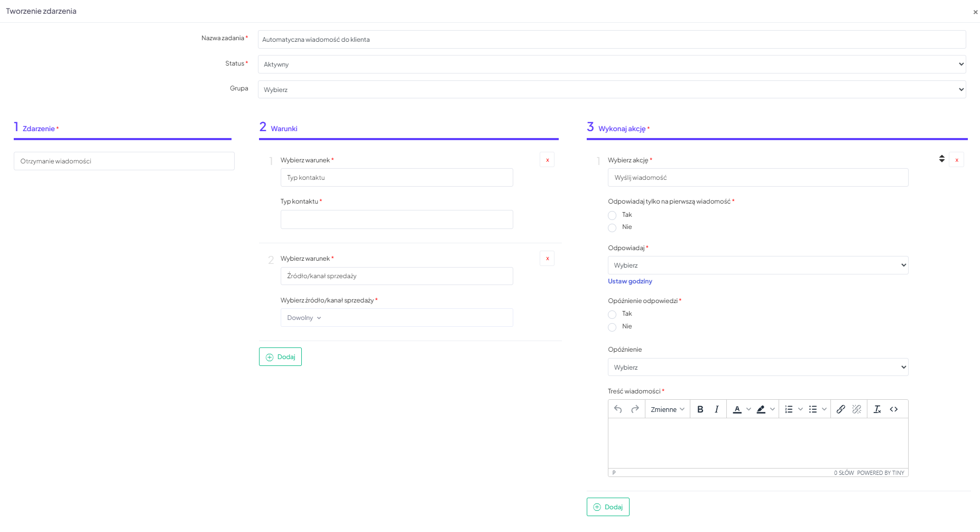Apply text color with the A icon
The width and height of the screenshot is (980, 532).
pos(737,409)
